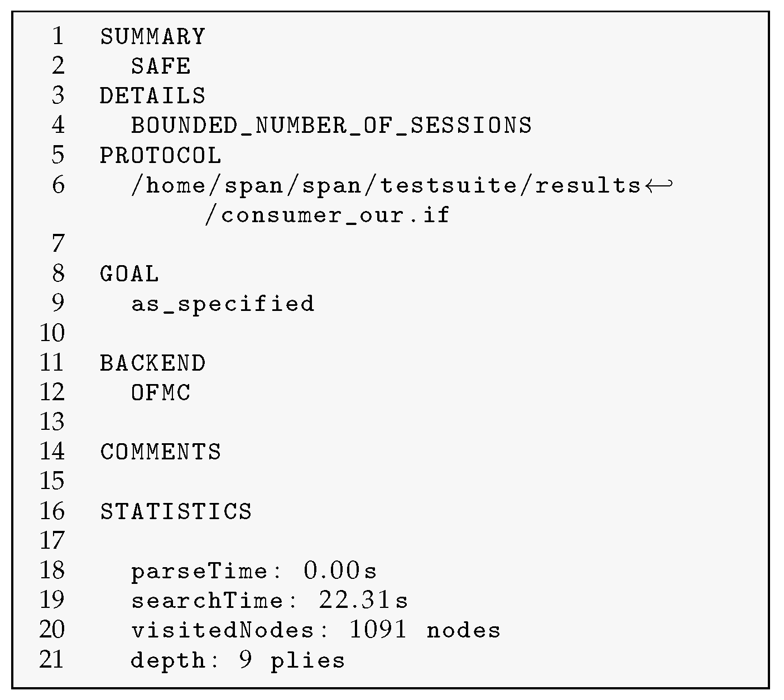Image resolution: width=784 pixels, height=700 pixels.
Task: Click the depth: 9 plies line
Action: point(238,660)
